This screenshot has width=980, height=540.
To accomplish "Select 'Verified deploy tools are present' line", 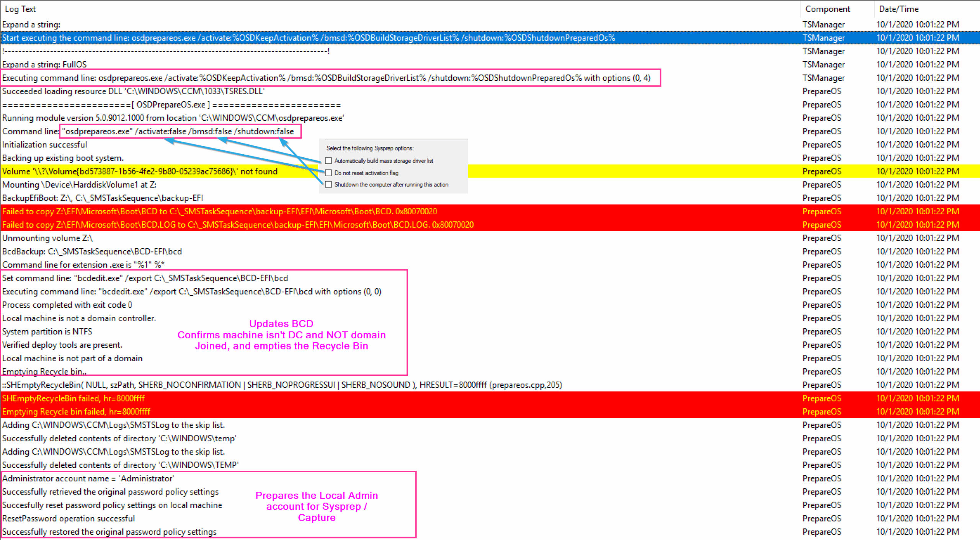I will [62, 345].
